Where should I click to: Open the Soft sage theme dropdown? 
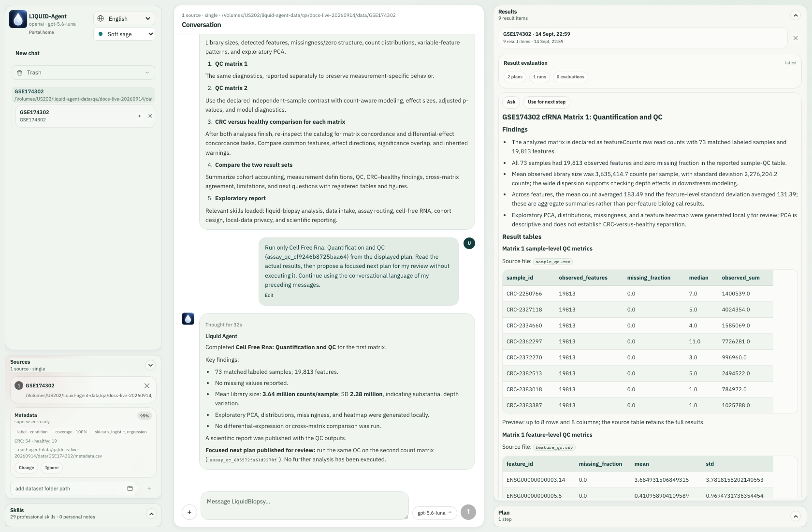pos(124,34)
